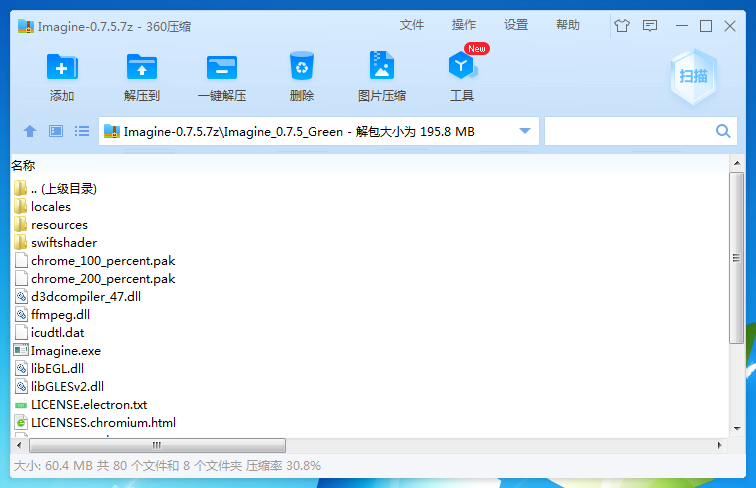Click the parent directory folder icon
This screenshot has width=756, height=488.
click(21, 188)
